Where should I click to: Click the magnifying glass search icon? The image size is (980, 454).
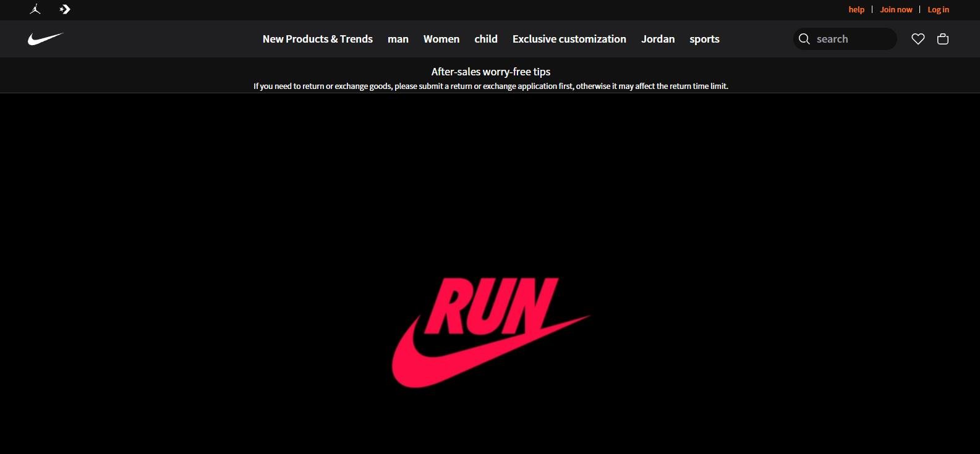804,39
